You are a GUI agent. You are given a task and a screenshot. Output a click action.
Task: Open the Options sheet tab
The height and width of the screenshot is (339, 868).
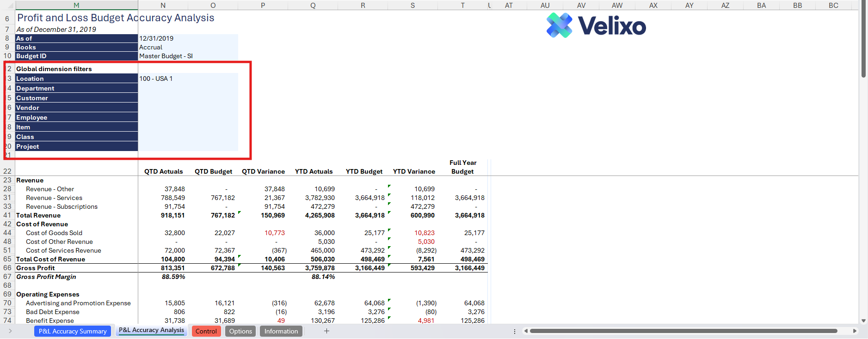pos(240,331)
